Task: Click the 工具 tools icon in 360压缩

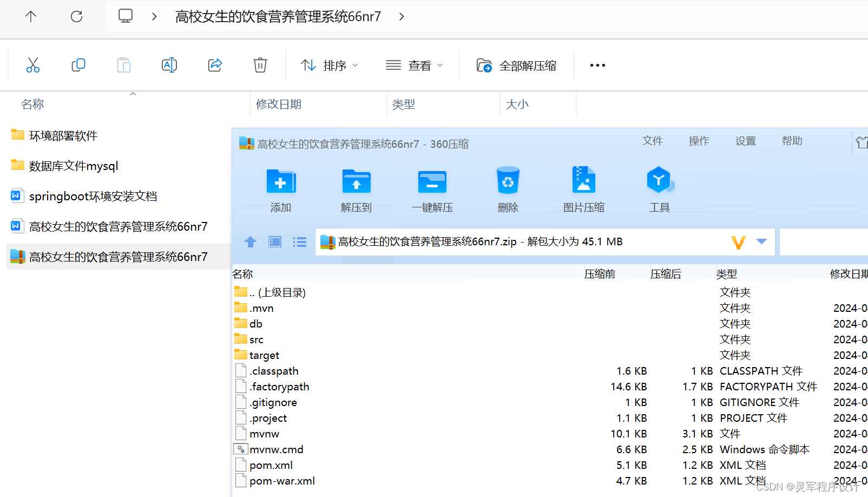Action: tap(660, 189)
